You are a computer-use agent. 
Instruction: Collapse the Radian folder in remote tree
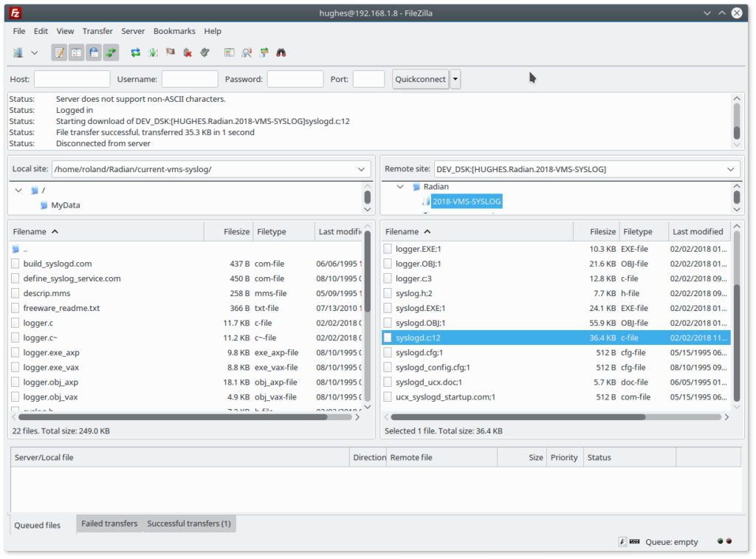click(x=400, y=187)
